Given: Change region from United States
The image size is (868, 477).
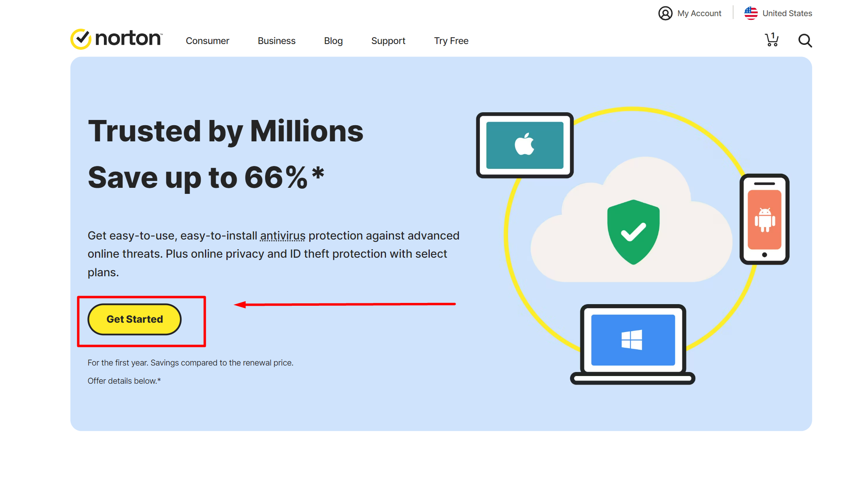Looking at the screenshot, I should coord(787,13).
